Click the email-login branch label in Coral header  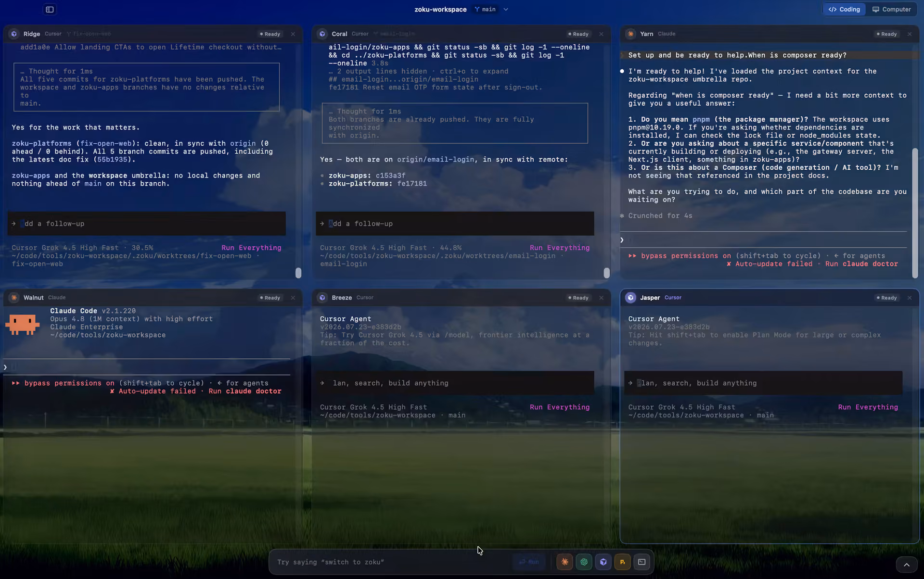(395, 34)
